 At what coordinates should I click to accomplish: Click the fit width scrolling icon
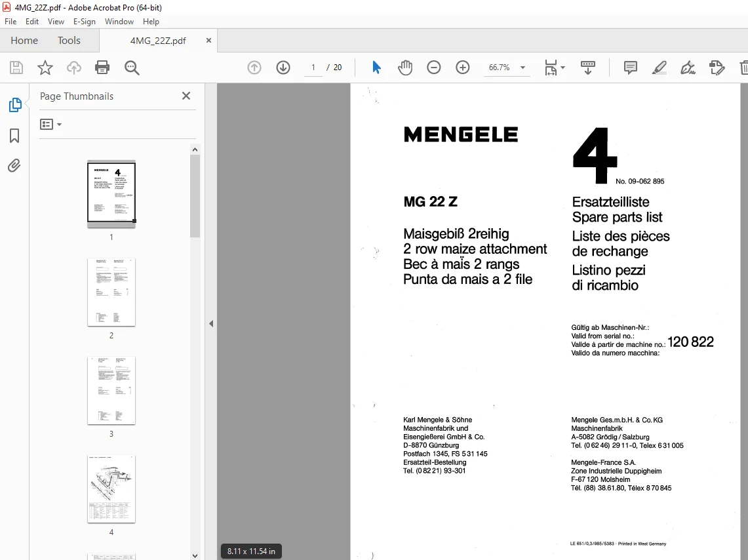551,68
